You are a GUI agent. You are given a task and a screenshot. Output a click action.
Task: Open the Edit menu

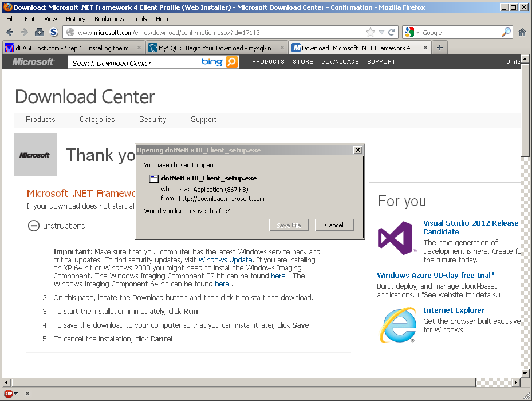30,19
